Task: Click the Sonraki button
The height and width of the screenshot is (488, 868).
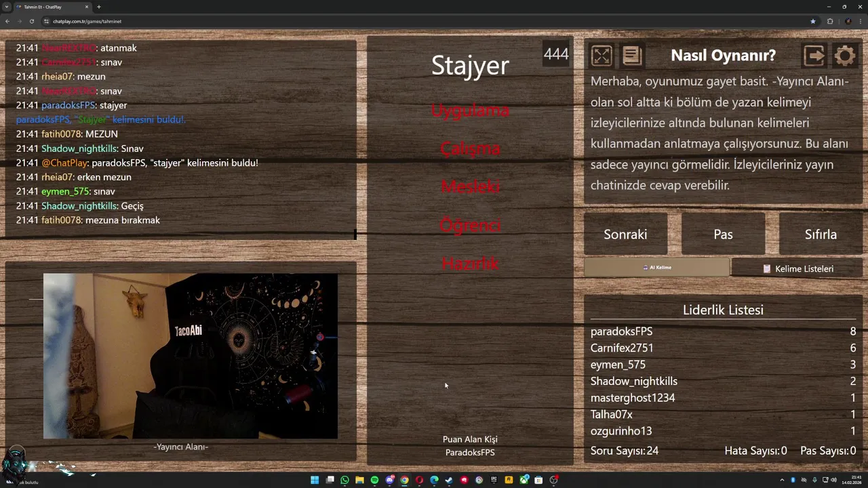Action: (x=625, y=234)
